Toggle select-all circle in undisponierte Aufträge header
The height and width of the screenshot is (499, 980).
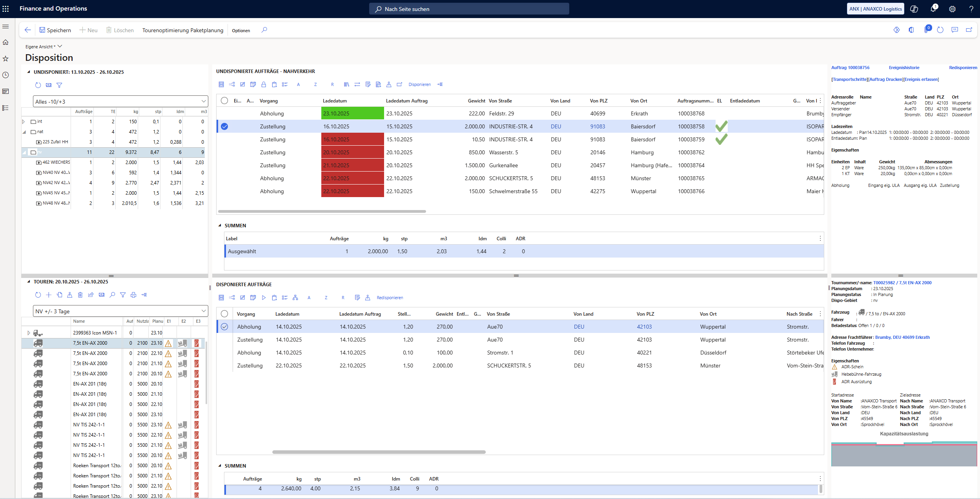pyautogui.click(x=224, y=101)
